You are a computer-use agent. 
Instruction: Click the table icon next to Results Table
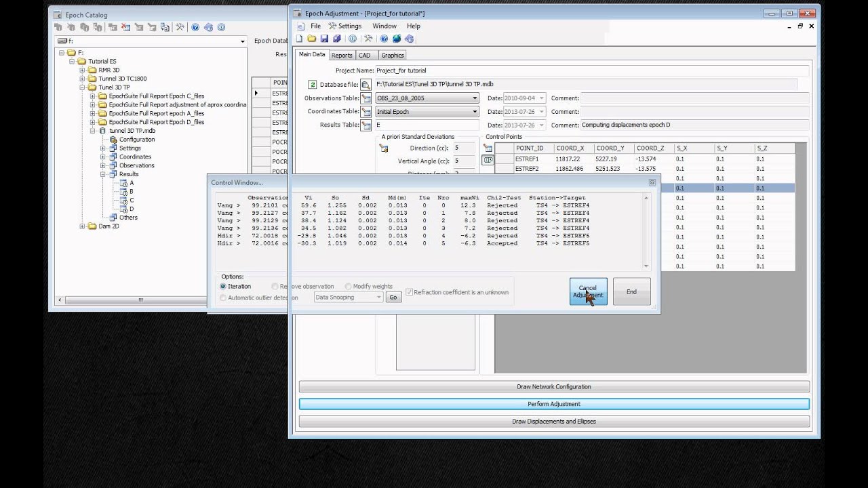click(x=366, y=125)
